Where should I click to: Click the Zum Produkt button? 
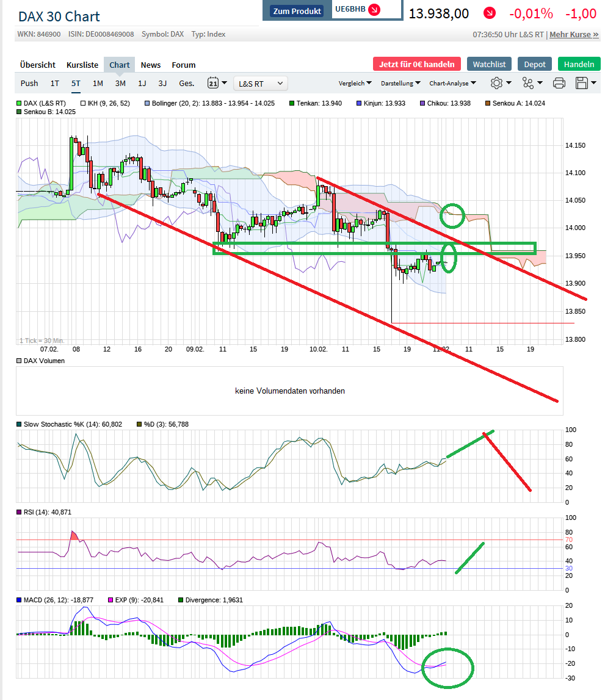click(x=296, y=10)
